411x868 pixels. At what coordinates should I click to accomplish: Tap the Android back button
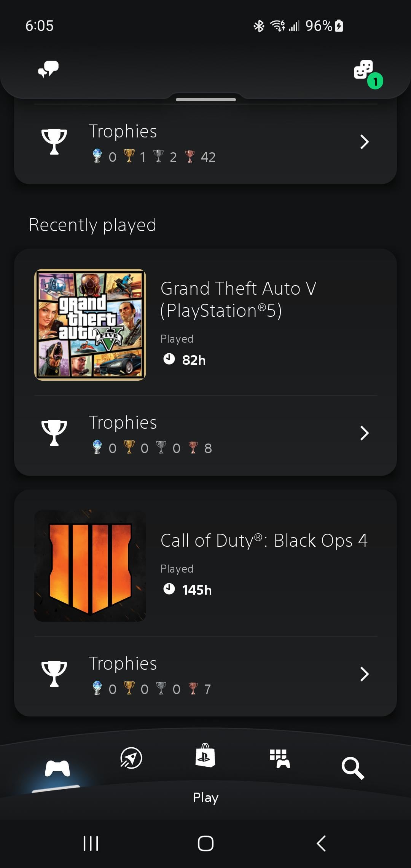click(321, 843)
